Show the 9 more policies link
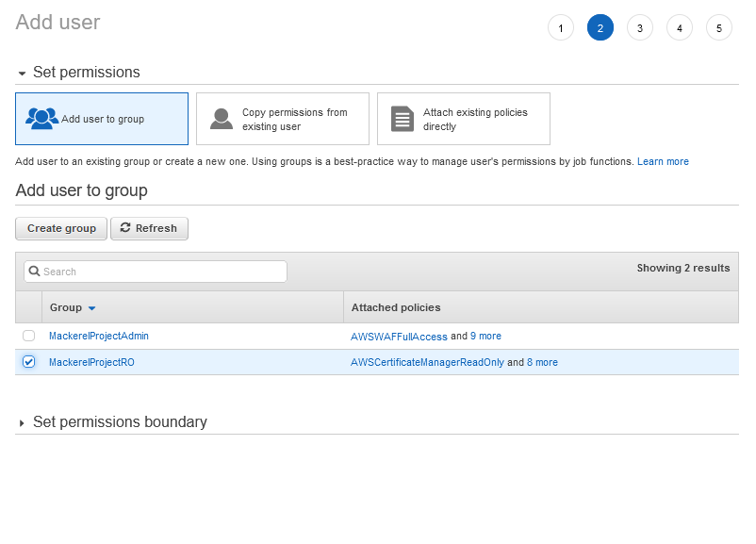Image resolution: width=756 pixels, height=544 pixels. pyautogui.click(x=485, y=336)
